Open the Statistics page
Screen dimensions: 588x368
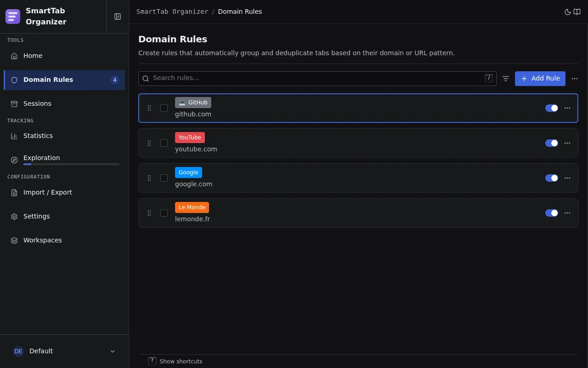64,136
